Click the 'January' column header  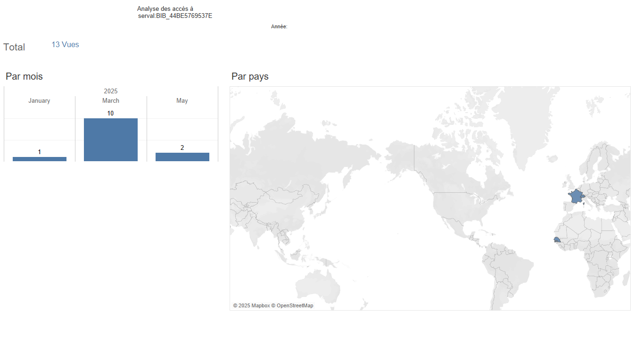pyautogui.click(x=39, y=101)
